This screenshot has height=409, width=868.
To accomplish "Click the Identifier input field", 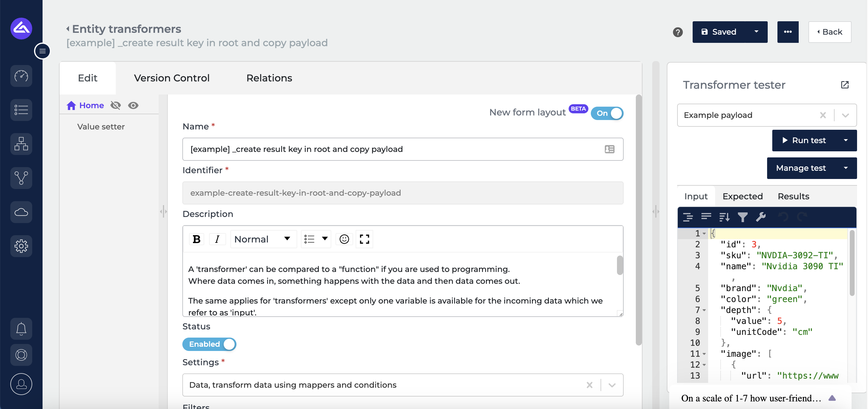I will click(403, 193).
